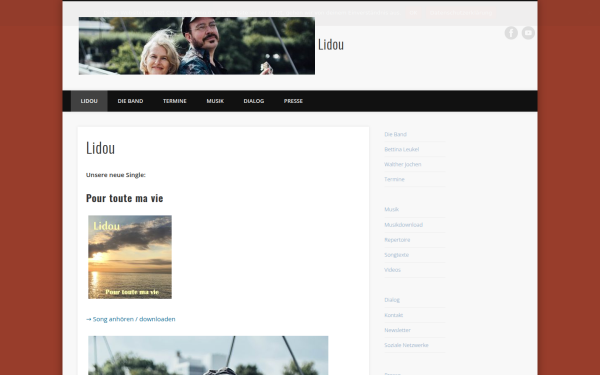
Task: Open the DIALOG menu item
Action: coord(254,101)
